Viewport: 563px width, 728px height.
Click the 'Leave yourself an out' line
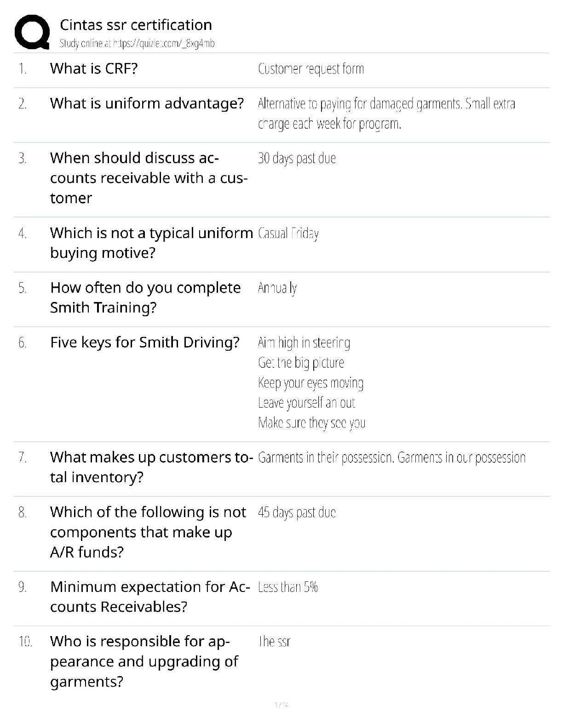tap(306, 403)
